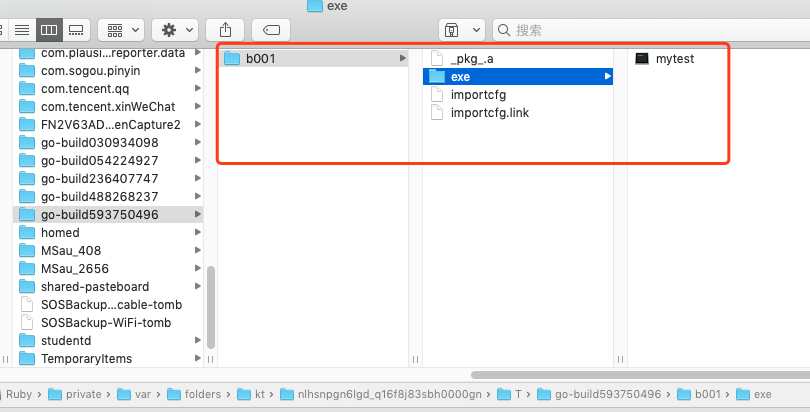Switch to list view
This screenshot has width=810, height=412.
[22, 30]
